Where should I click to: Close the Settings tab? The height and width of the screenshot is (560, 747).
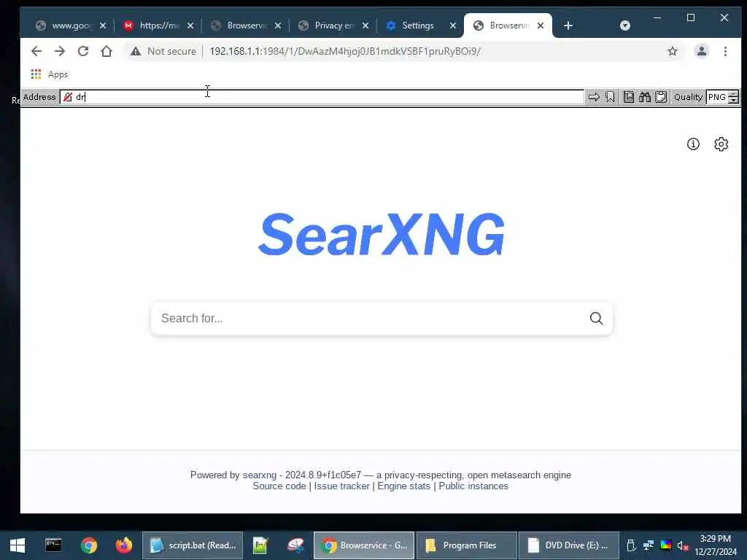(x=453, y=26)
